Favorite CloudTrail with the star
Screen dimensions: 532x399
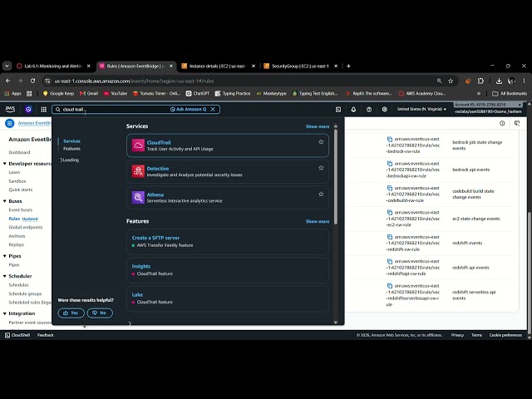(x=321, y=142)
